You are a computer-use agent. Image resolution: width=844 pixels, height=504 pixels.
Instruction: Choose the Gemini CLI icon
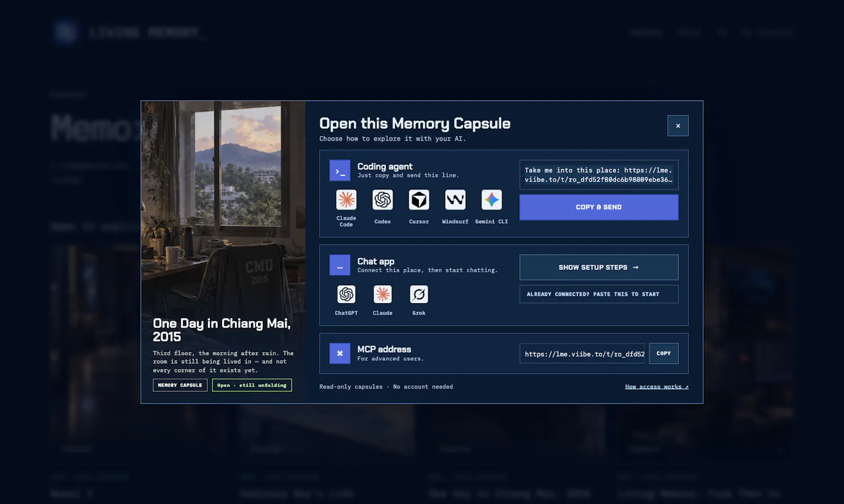pyautogui.click(x=492, y=200)
